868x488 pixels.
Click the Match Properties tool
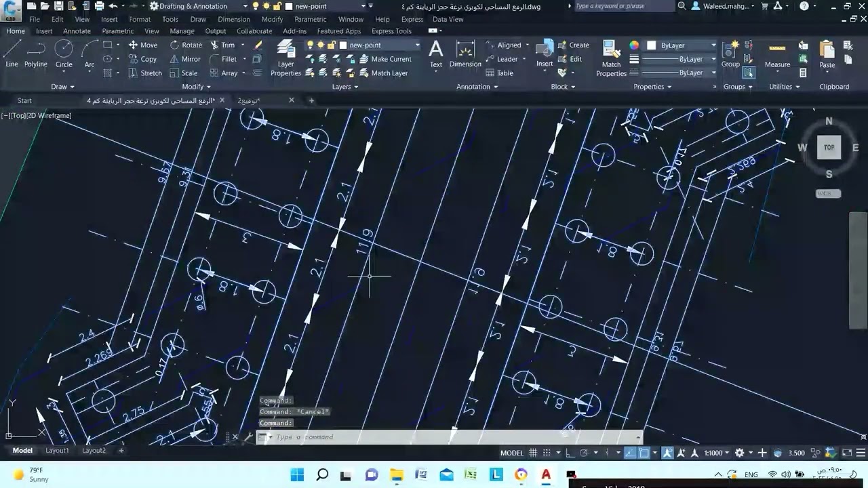click(611, 58)
